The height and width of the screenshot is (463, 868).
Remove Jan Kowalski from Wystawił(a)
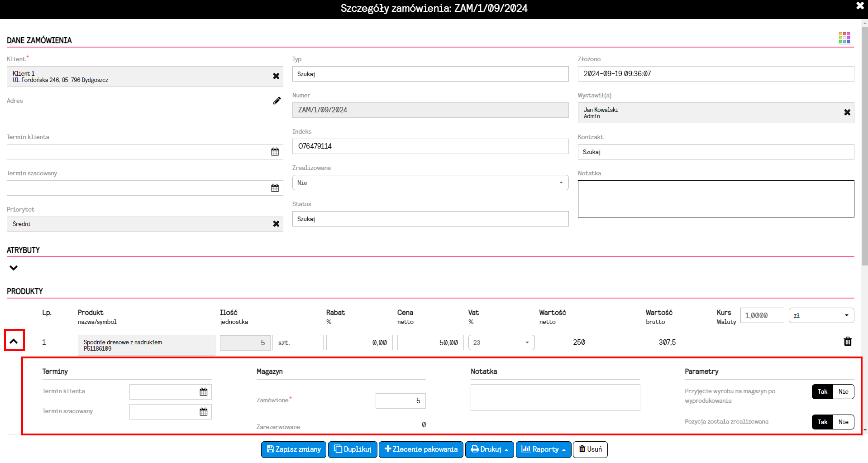pyautogui.click(x=847, y=112)
